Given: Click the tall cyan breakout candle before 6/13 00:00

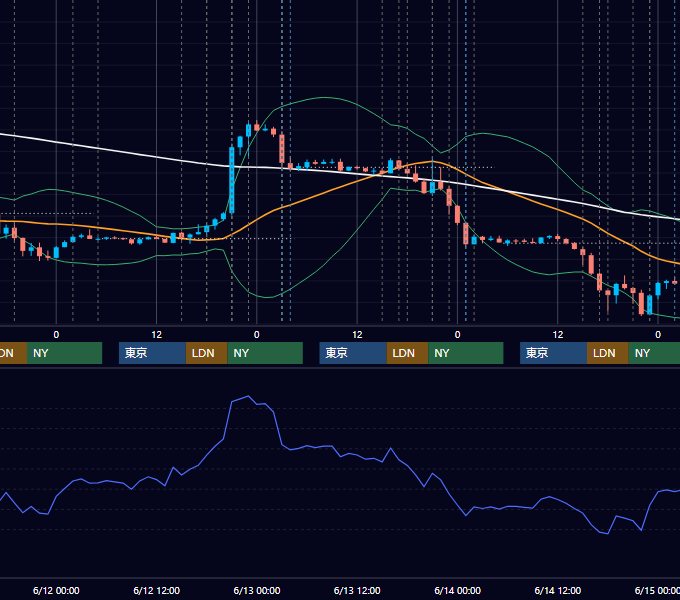Looking at the screenshot, I should [232, 180].
